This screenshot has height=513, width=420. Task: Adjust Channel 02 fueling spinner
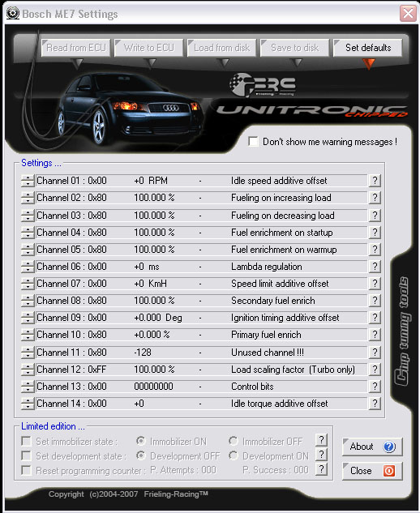pos(28,198)
